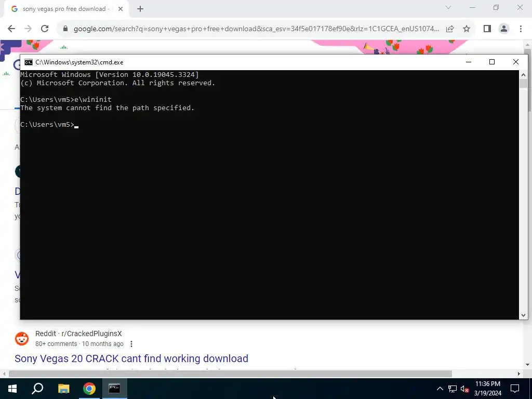532x399 pixels.
Task: Close the cmd.exe window
Action: (516, 62)
